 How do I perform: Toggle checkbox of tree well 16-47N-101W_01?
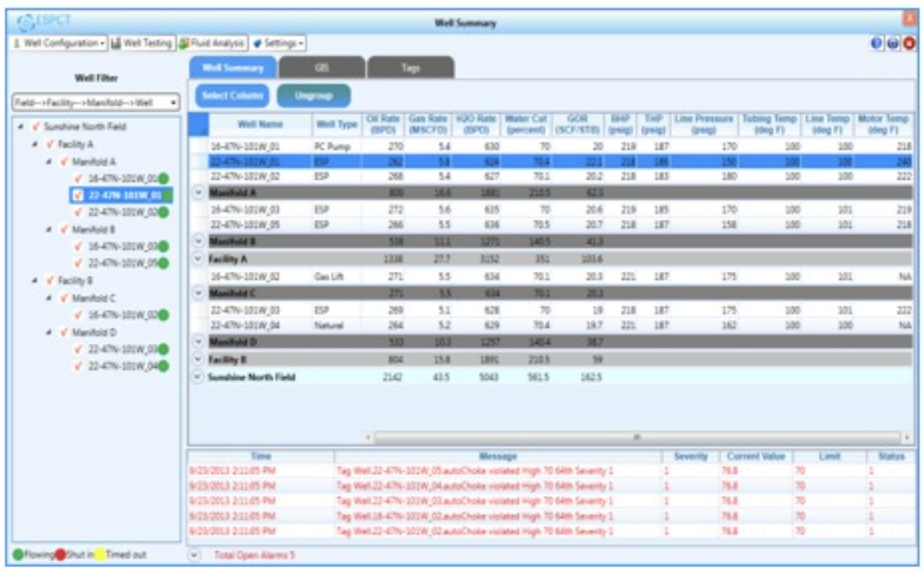[78, 179]
